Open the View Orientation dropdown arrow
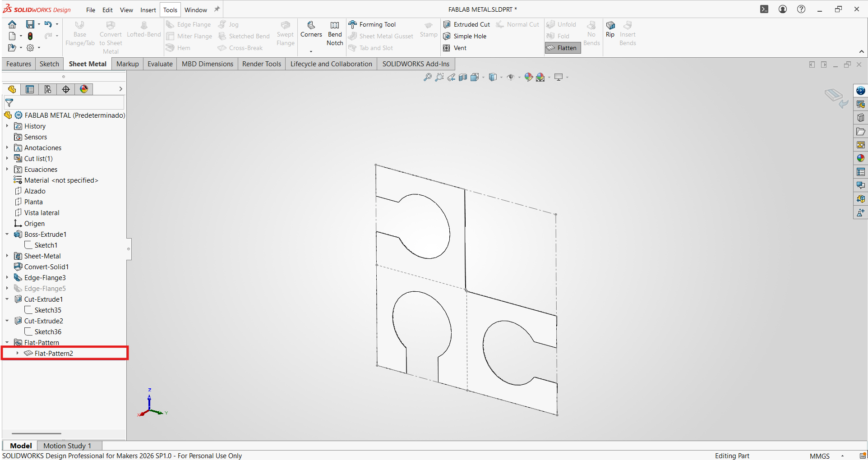 pyautogui.click(x=483, y=78)
